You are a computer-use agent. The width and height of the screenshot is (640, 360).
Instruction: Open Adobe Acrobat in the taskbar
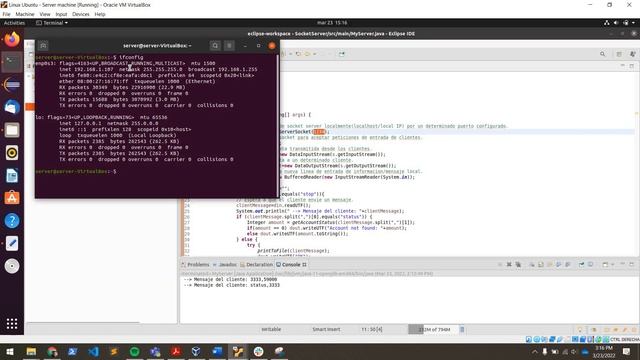pyautogui.click(x=176, y=351)
